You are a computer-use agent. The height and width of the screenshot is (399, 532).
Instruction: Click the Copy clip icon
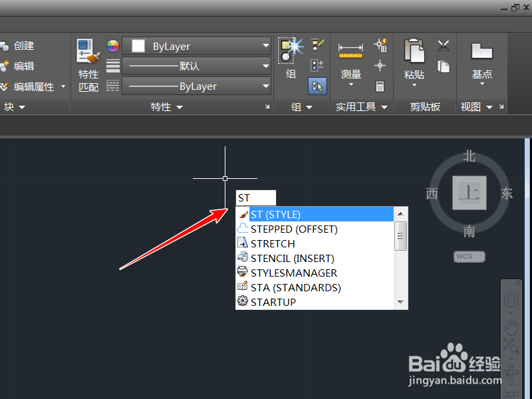[443, 66]
